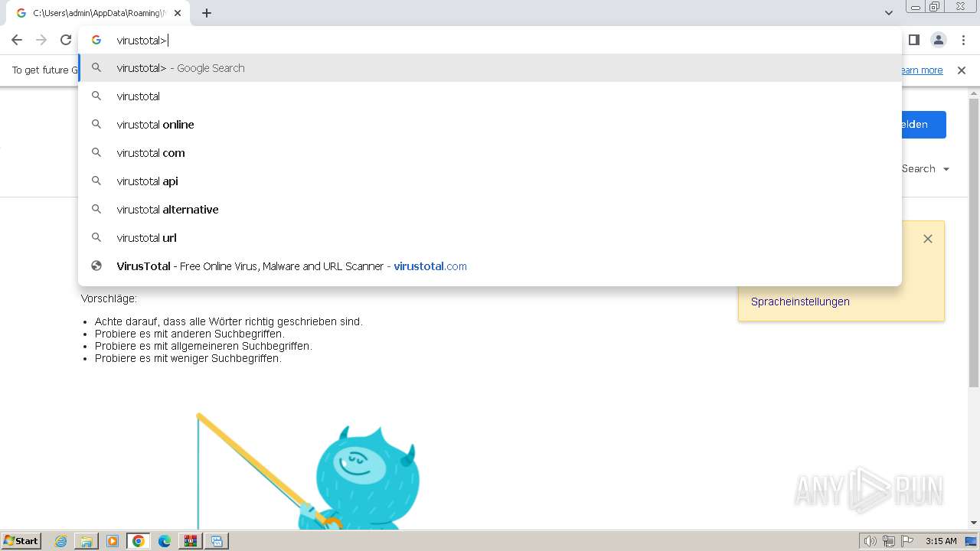Click the 'Probiere es mit weniger Suchbegriffen.' text
The width and height of the screenshot is (980, 551).
point(188,358)
